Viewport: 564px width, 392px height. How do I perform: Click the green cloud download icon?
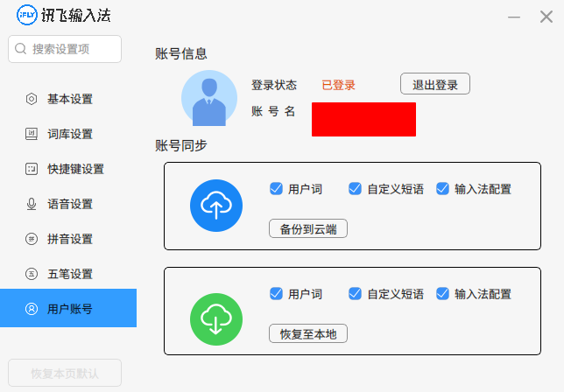216,319
